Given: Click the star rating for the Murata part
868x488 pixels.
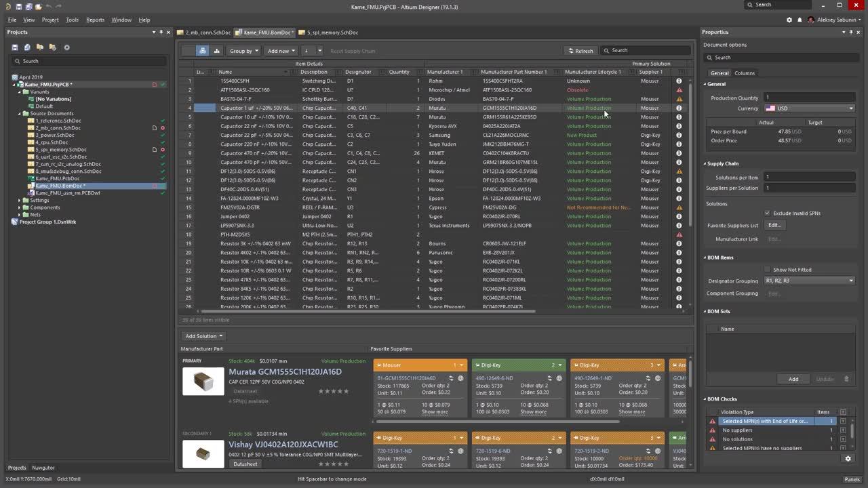Looking at the screenshot, I should coord(334,391).
